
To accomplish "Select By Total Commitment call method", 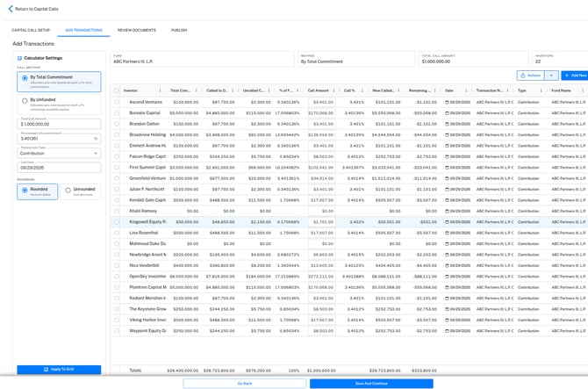I will [x=59, y=82].
